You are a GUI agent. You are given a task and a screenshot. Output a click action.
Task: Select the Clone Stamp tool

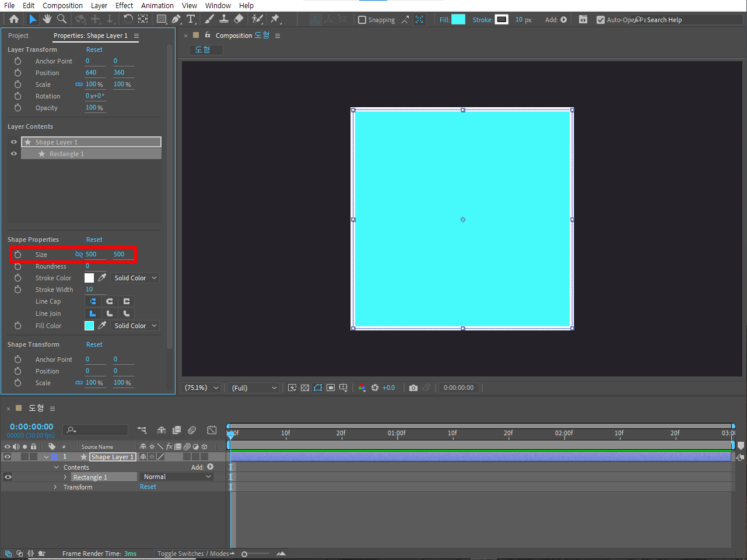pos(223,19)
